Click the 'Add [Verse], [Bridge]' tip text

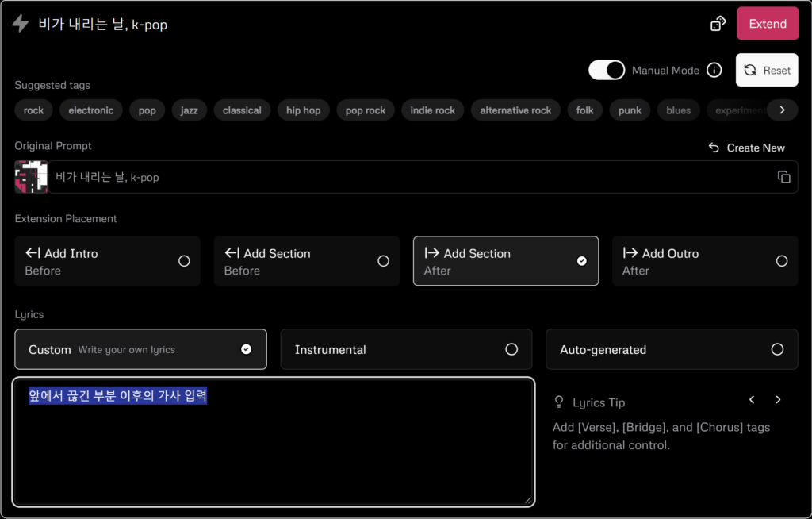pos(661,436)
